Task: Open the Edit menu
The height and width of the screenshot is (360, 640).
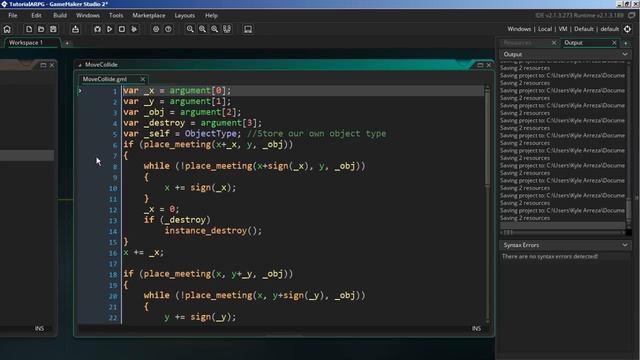Action: point(36,16)
